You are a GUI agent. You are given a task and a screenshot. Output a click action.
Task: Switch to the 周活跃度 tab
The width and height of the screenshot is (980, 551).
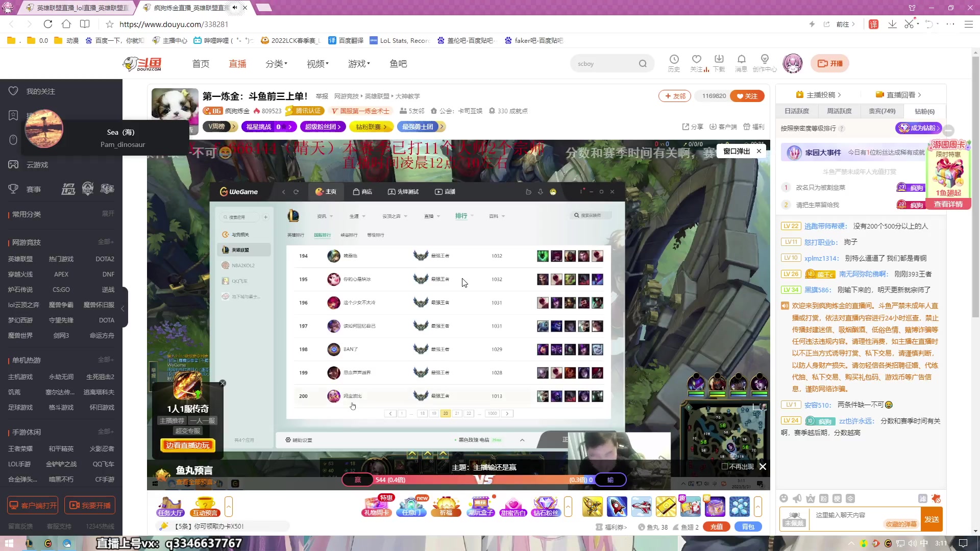tap(839, 111)
